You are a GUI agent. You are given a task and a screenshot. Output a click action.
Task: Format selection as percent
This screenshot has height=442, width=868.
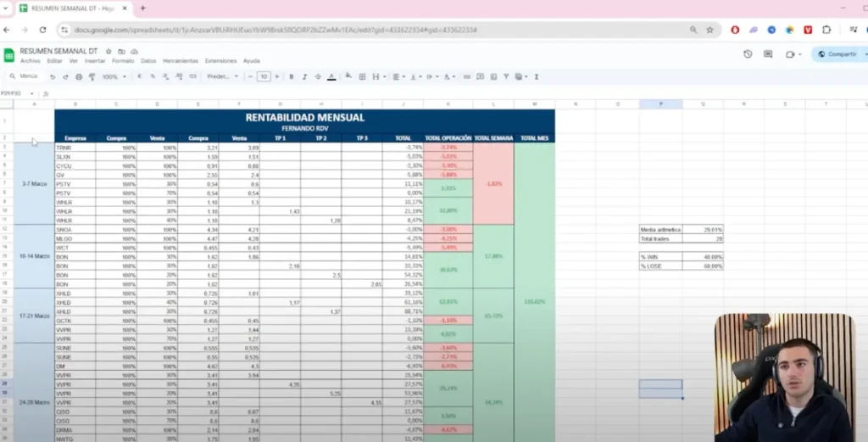pyautogui.click(x=153, y=77)
